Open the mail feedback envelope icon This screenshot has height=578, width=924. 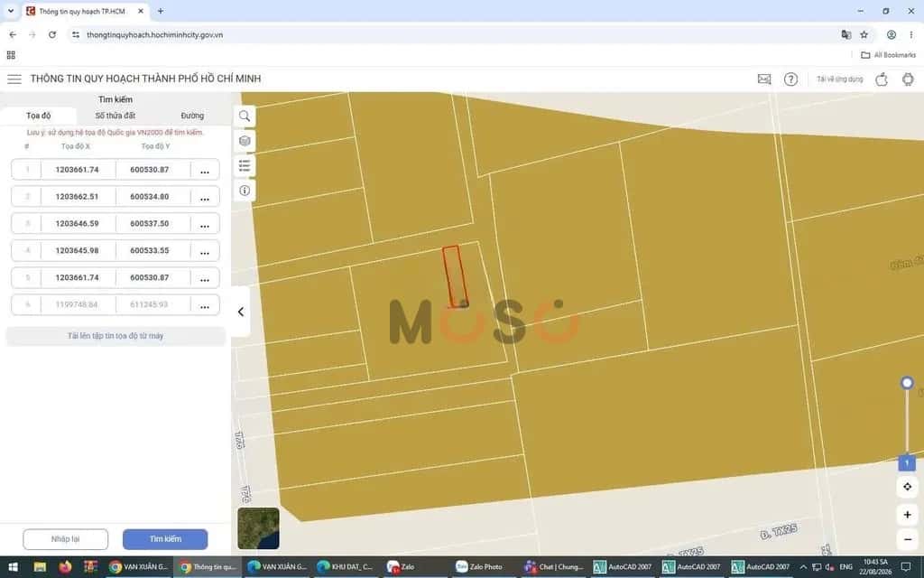pos(763,79)
